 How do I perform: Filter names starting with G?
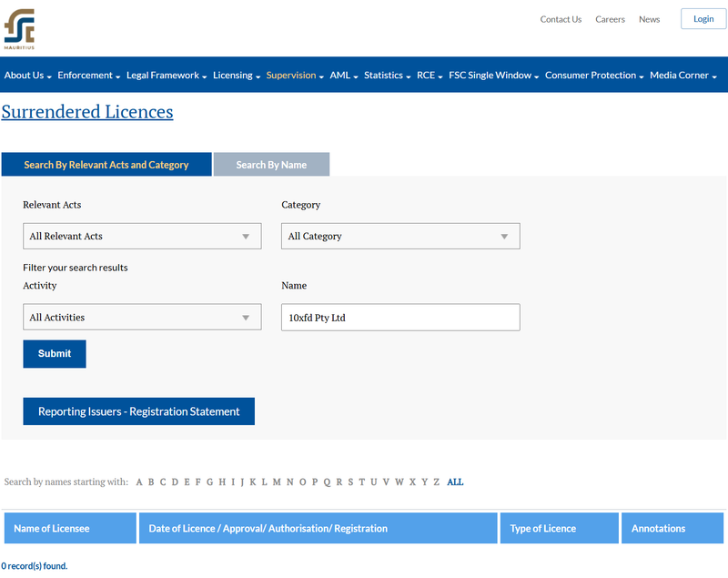click(x=210, y=482)
